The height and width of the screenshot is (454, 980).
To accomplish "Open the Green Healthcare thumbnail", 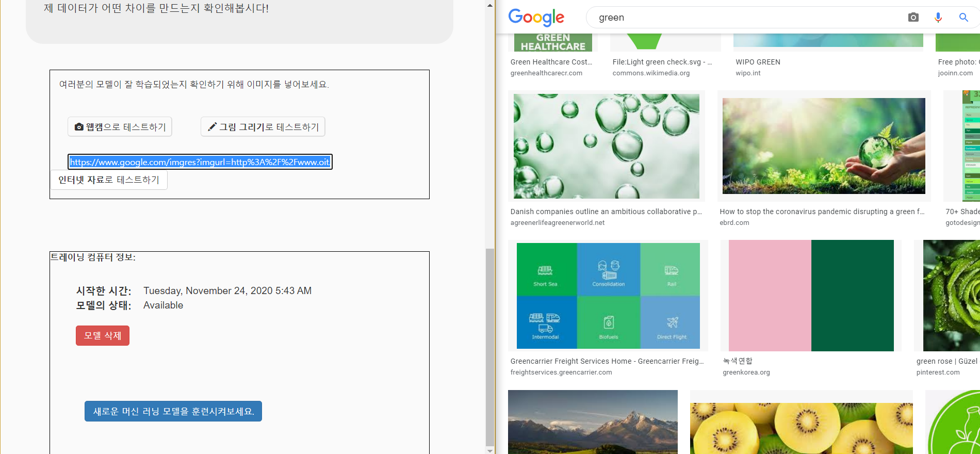I will 553,42.
